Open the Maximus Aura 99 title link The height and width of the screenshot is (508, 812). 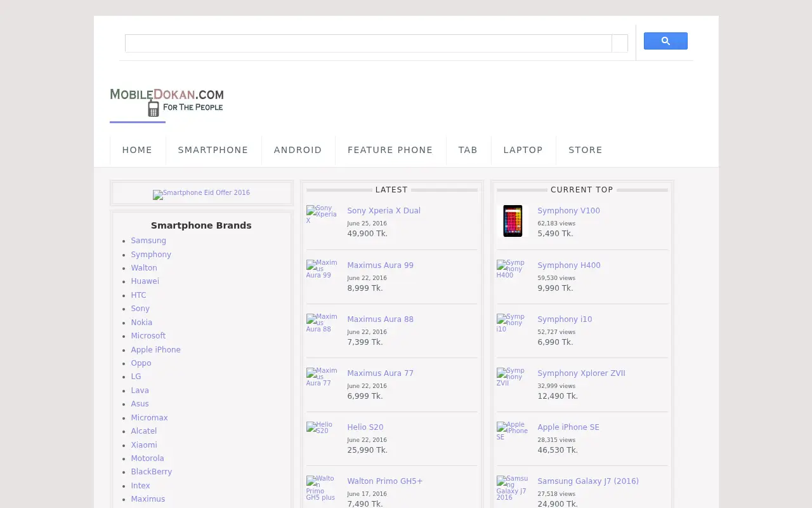pyautogui.click(x=380, y=265)
